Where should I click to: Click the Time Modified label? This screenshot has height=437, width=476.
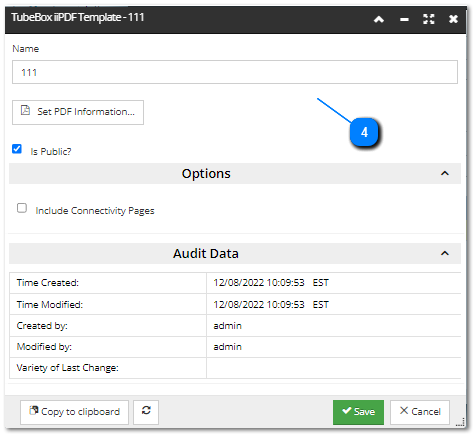click(x=50, y=306)
